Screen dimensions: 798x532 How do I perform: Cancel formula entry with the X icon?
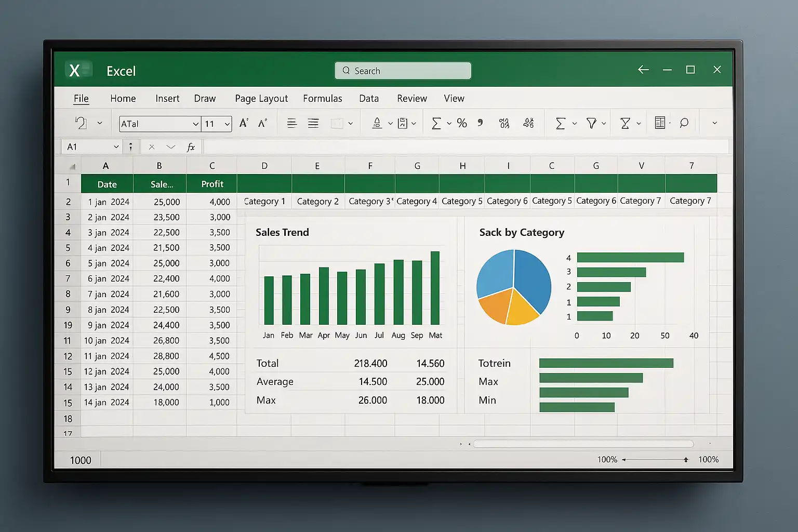tap(152, 147)
